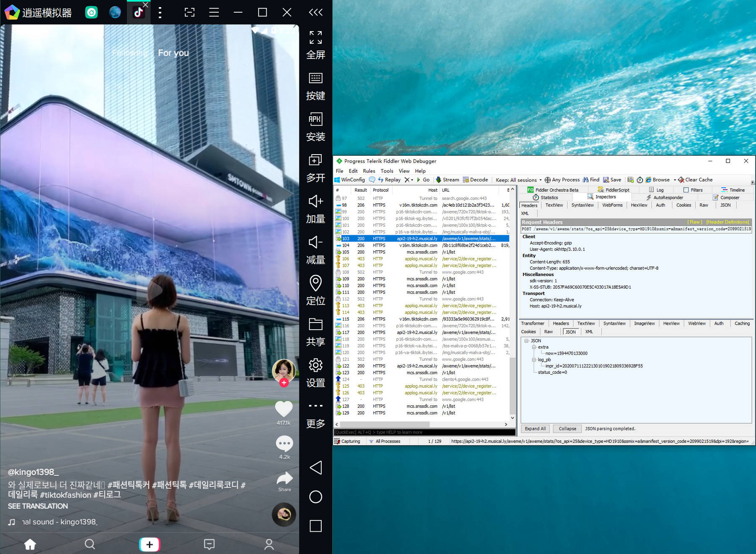Increase volume with emulator speaker icon

(315, 202)
